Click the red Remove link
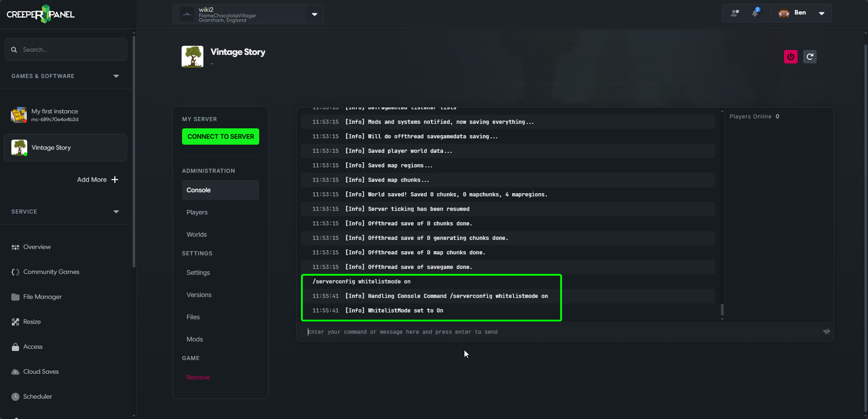 (198, 377)
